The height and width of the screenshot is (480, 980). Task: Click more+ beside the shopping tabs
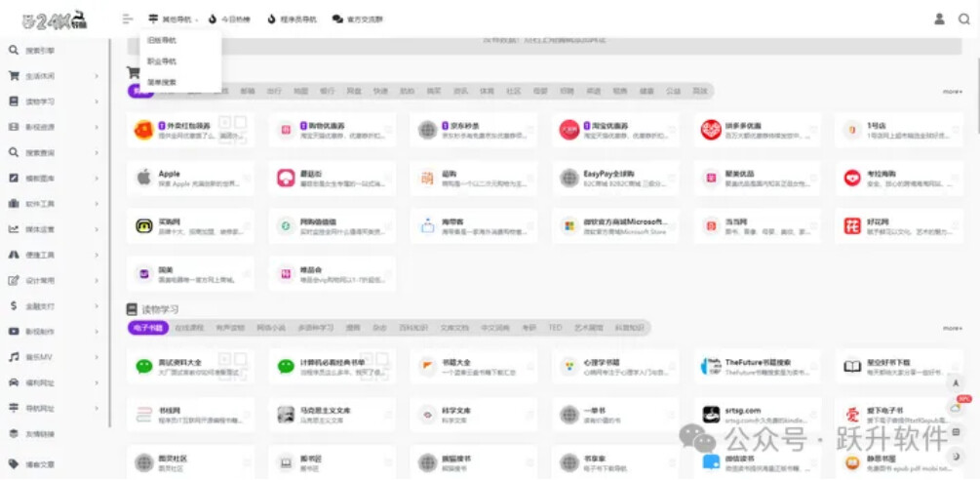tap(953, 92)
